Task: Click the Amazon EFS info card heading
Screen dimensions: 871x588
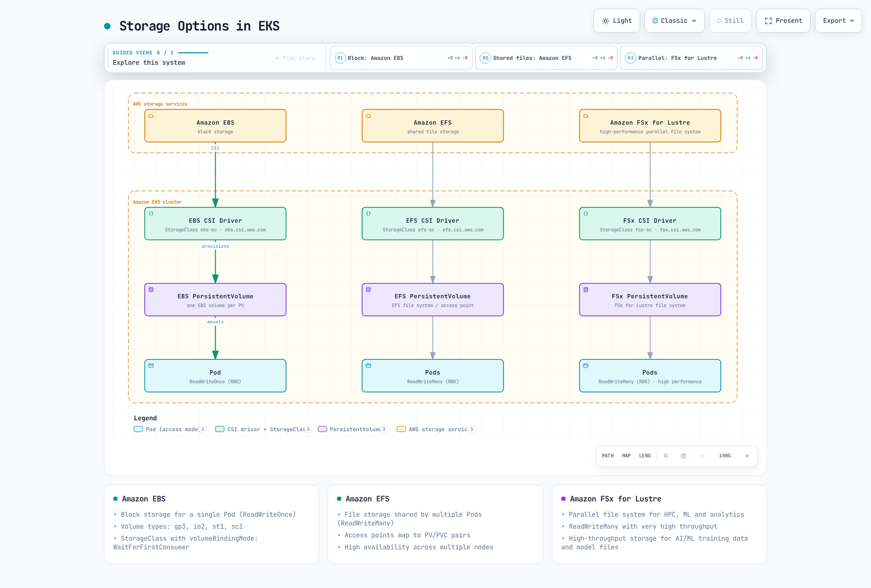Action: [367, 499]
